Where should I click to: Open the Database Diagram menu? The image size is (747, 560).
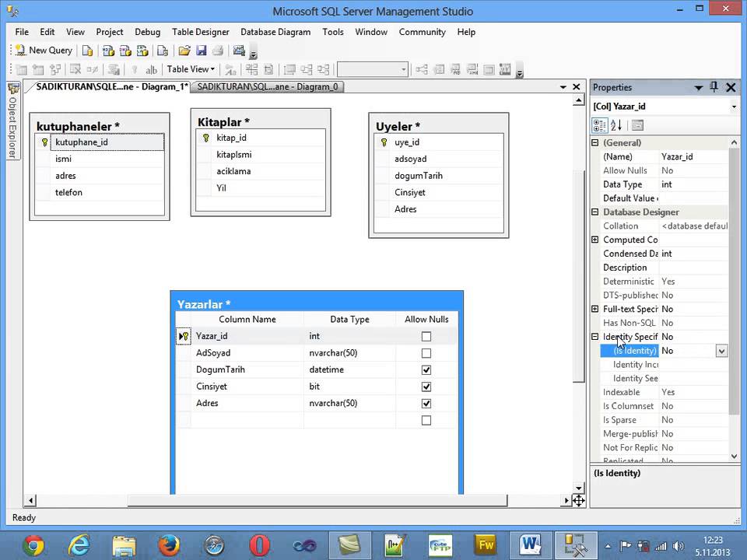(275, 32)
